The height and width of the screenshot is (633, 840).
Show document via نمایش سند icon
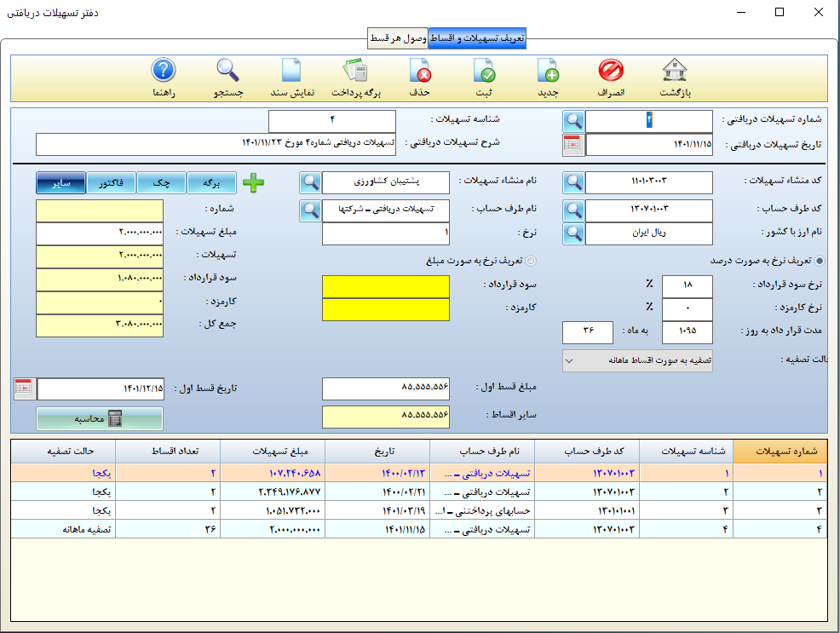coord(291,72)
